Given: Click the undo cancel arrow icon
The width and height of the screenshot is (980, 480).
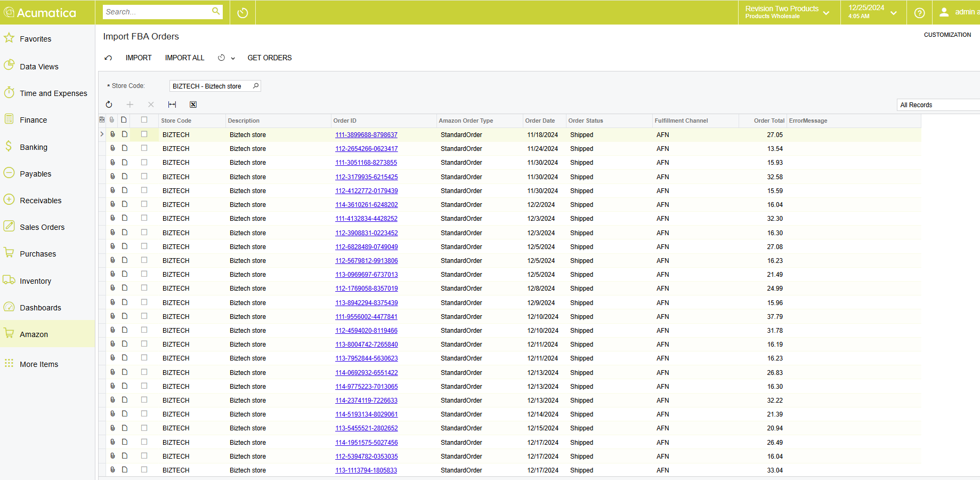Looking at the screenshot, I should pos(108,58).
